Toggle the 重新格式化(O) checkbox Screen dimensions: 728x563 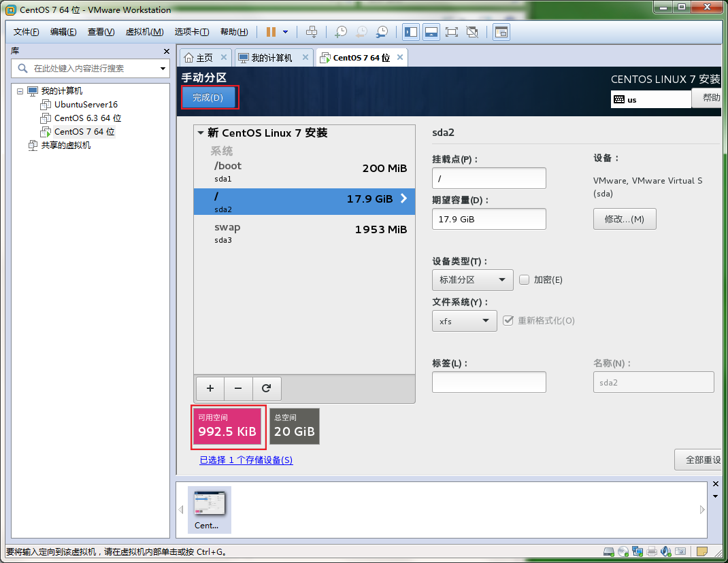tap(508, 321)
